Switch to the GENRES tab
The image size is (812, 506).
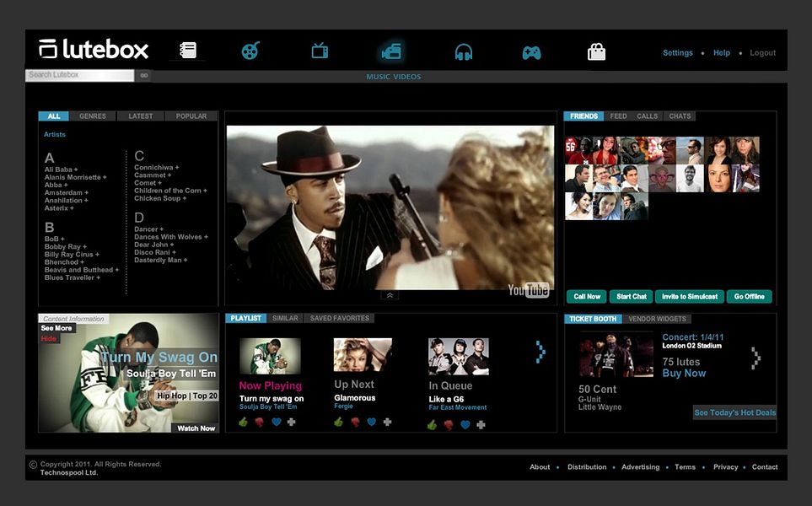point(93,116)
